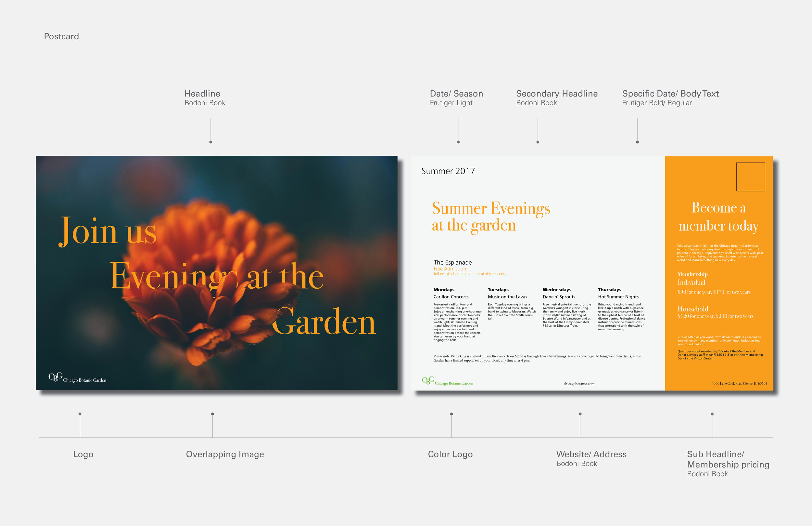Viewport: 812px width, 526px height.
Task: Click the 'Household' membership text
Action: pyautogui.click(x=692, y=309)
